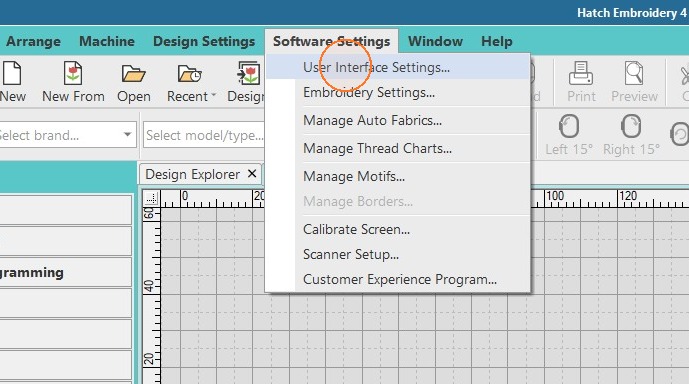
Task: Open the Design Settings menu
Action: 204,41
